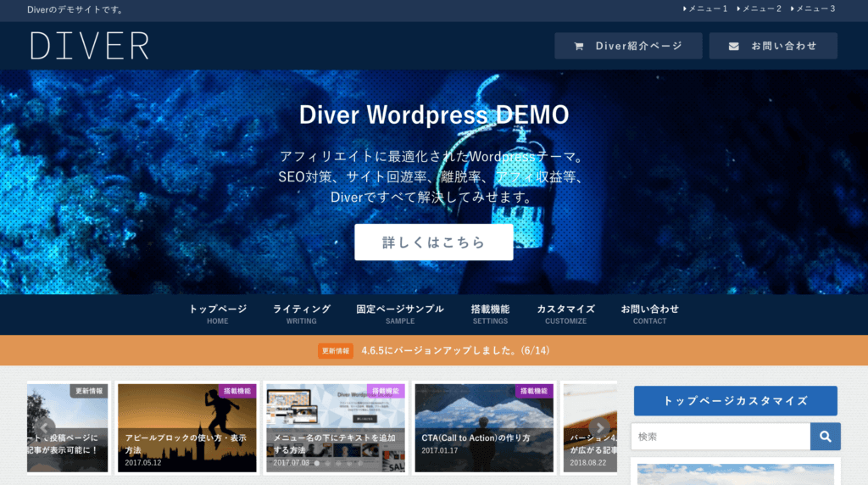The height and width of the screenshot is (485, 868).
Task: Go to next carousel slide arrow
Action: 599,427
